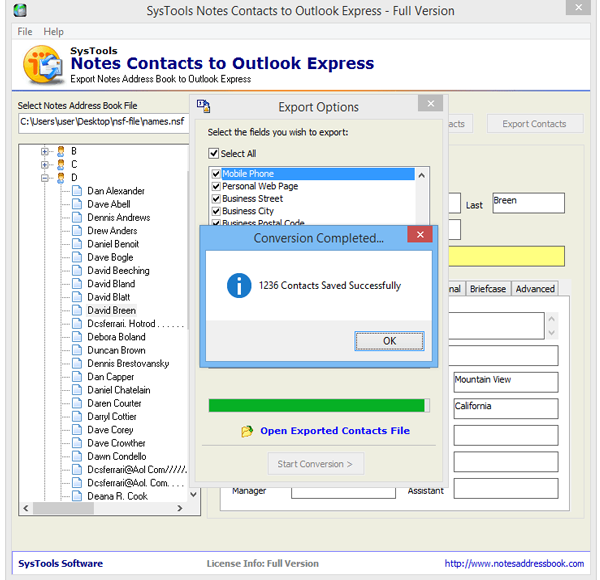Click document icon beside Dave Bogle
The width and height of the screenshot is (600, 580).
[77, 257]
